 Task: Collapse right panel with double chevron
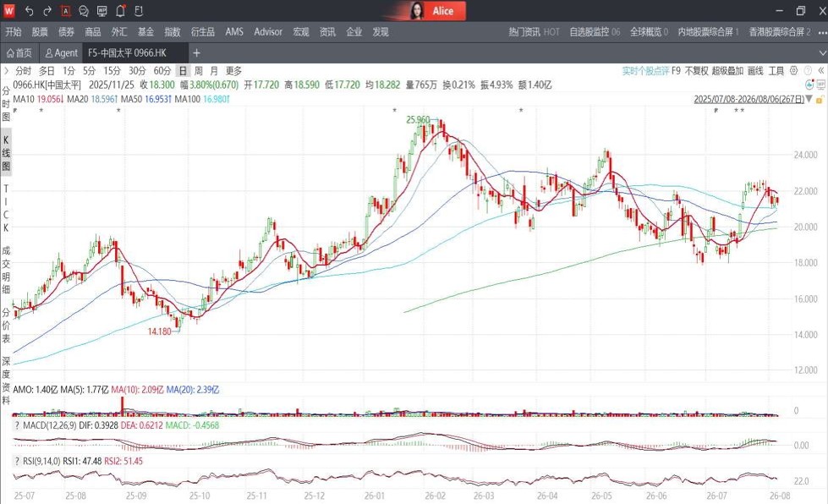tap(821, 70)
